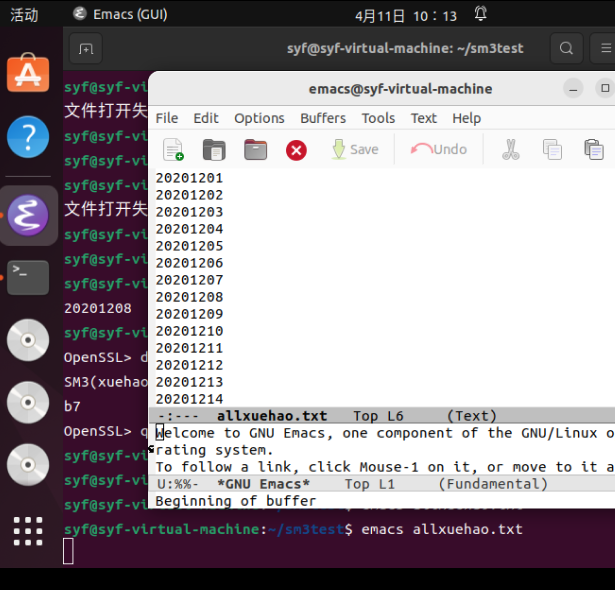
Task: Click line 20201202 in the buffer
Action: click(189, 195)
